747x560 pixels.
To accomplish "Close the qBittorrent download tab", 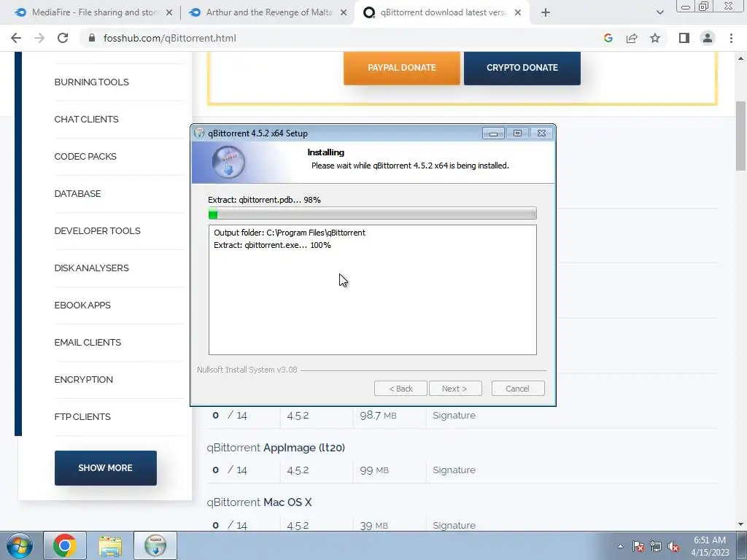I will [518, 13].
